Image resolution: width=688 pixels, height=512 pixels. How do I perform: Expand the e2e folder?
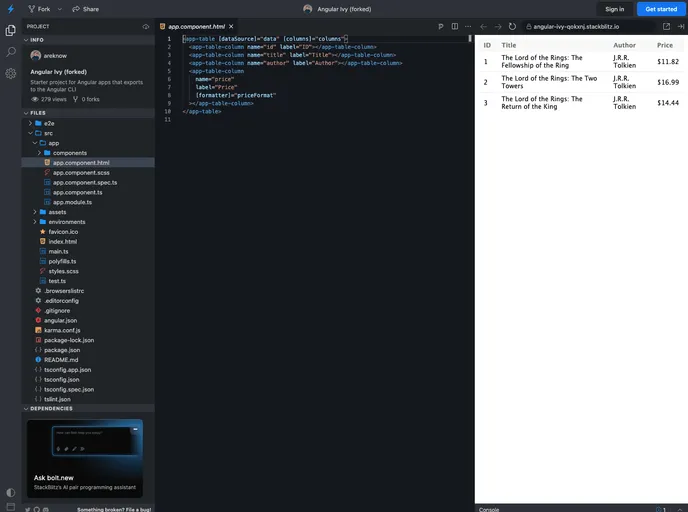point(48,123)
